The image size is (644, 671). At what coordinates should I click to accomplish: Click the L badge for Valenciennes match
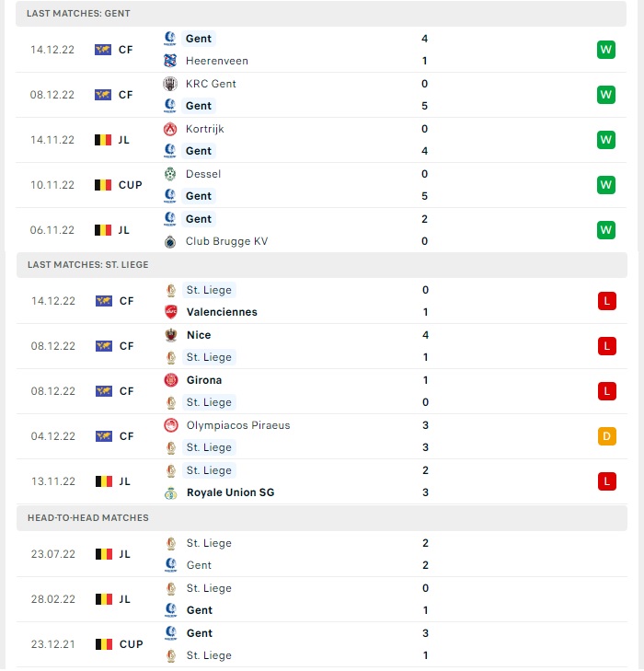[607, 301]
